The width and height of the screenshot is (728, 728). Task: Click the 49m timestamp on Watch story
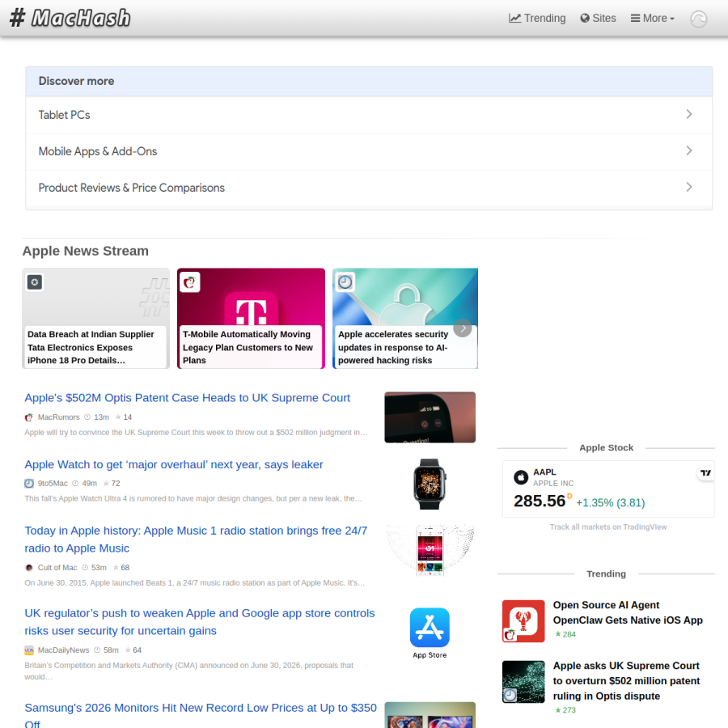click(85, 484)
